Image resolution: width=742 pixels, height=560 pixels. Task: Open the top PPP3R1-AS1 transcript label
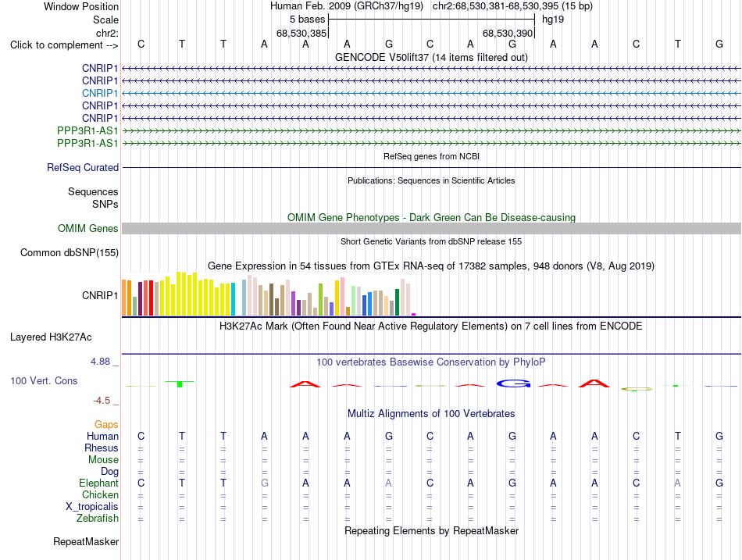coord(87,130)
